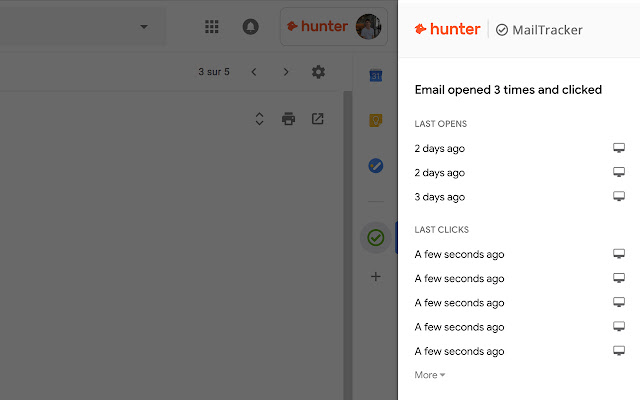Open the Google apps grid
The width and height of the screenshot is (640, 400).
coord(211,27)
